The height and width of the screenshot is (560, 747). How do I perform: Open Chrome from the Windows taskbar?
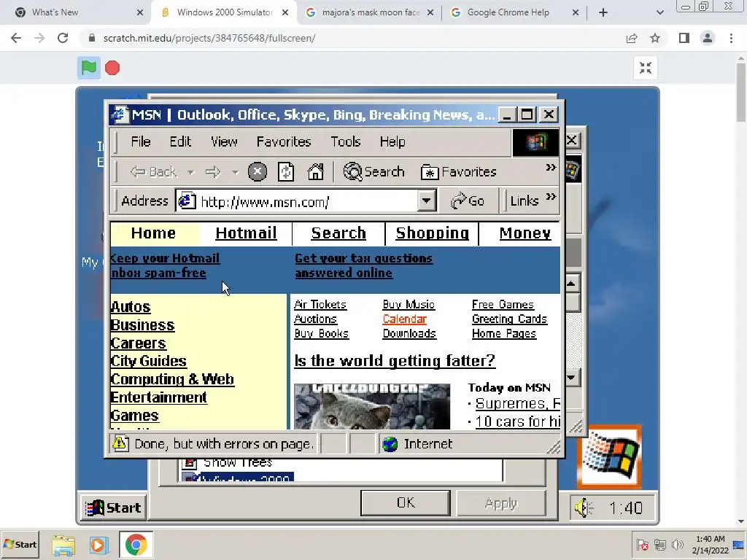pos(136,545)
